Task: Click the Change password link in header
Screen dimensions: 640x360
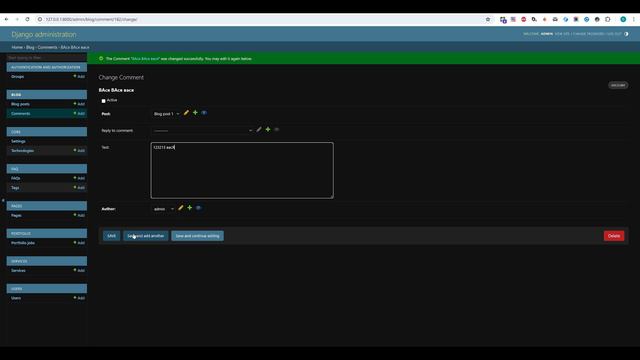Action: [589, 34]
